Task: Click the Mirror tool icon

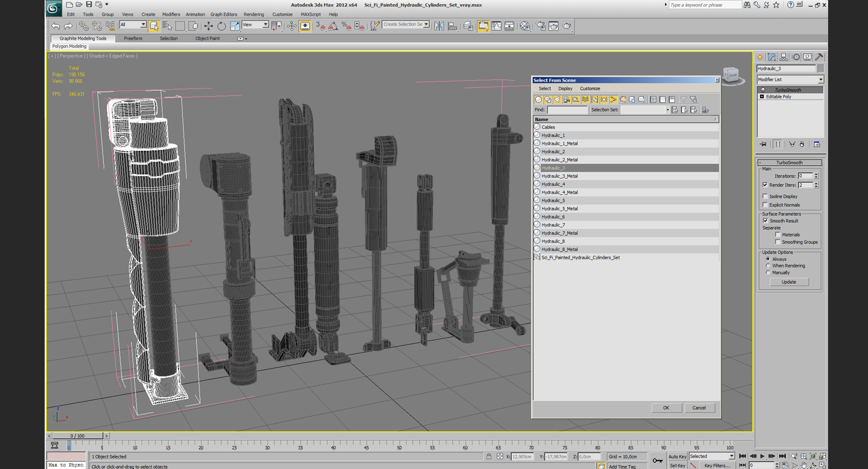Action: [x=439, y=26]
